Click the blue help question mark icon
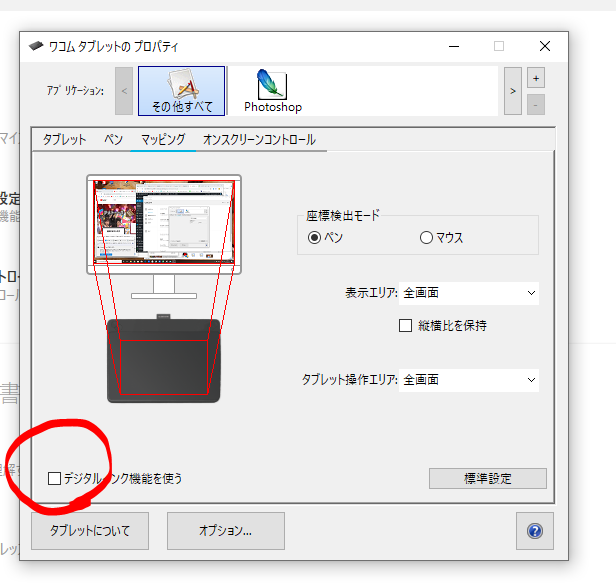The width and height of the screenshot is (616, 584). 535,531
